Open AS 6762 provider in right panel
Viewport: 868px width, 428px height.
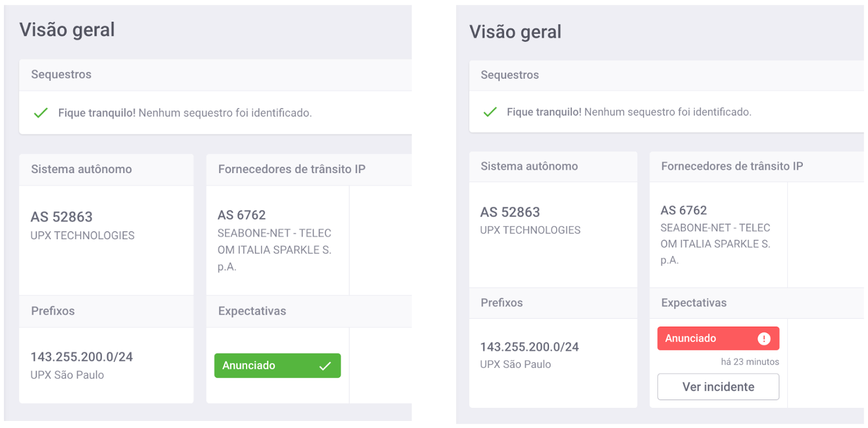pos(684,210)
